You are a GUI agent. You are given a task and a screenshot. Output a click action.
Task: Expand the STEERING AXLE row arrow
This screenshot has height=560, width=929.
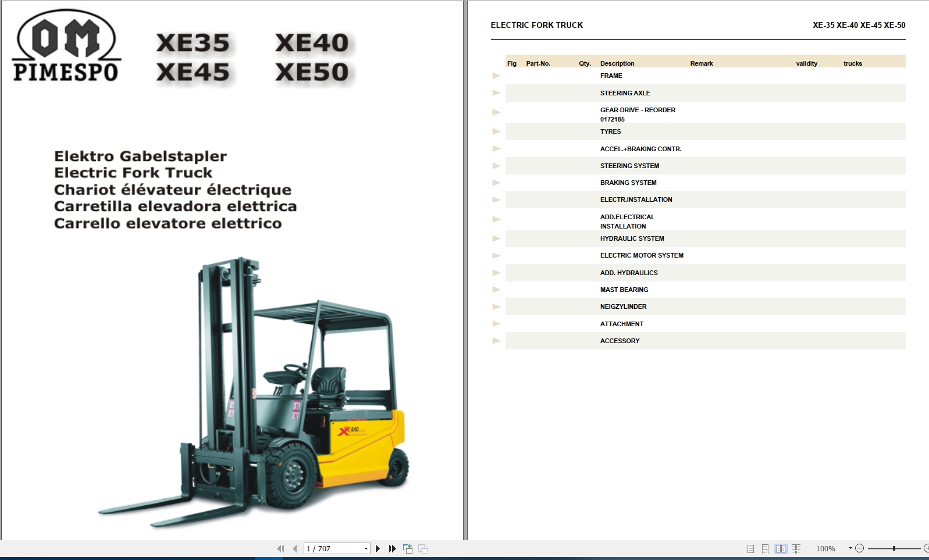coord(496,92)
